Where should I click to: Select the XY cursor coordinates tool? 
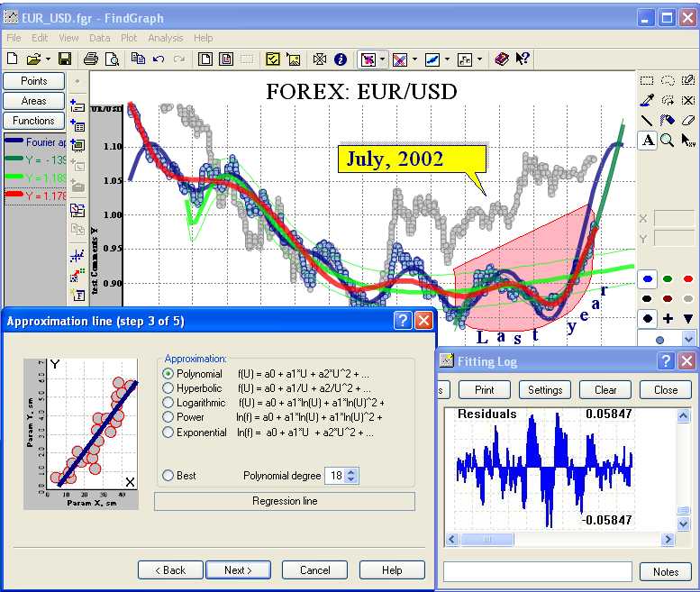pos(688,141)
